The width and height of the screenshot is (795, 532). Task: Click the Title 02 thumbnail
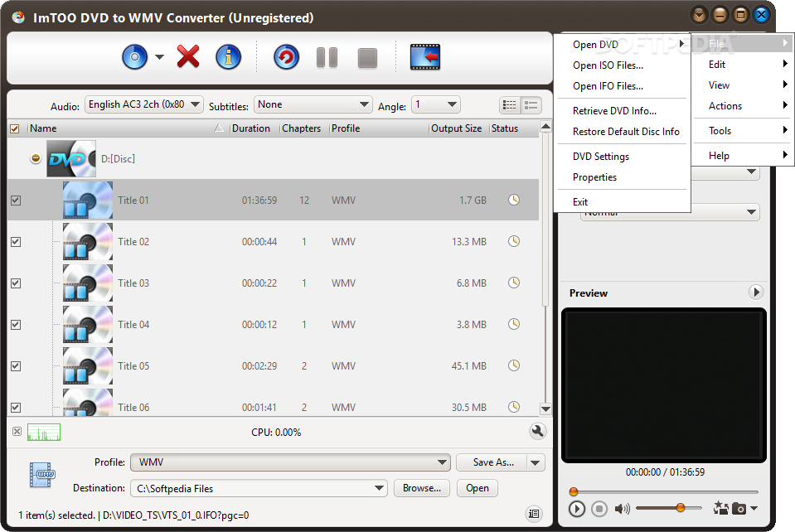click(x=88, y=242)
